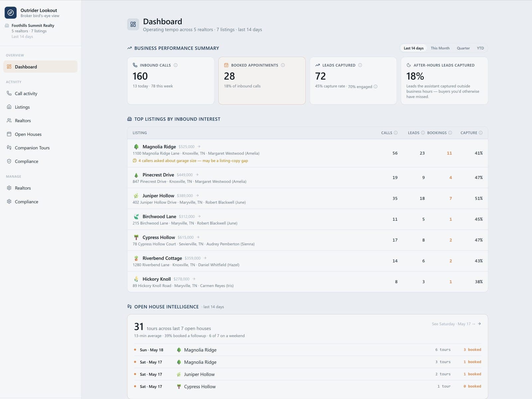Open Companion Tours in the sidebar
The width and height of the screenshot is (532, 399).
40,148
